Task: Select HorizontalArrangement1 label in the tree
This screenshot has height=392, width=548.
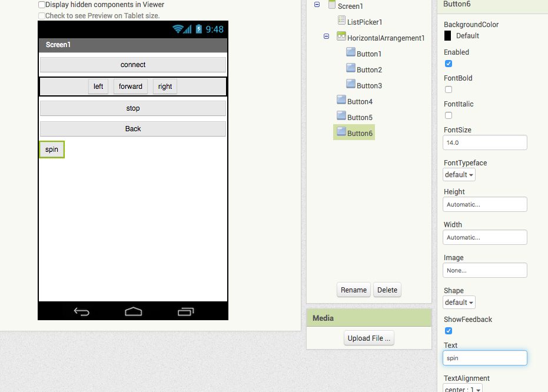Action: point(386,38)
